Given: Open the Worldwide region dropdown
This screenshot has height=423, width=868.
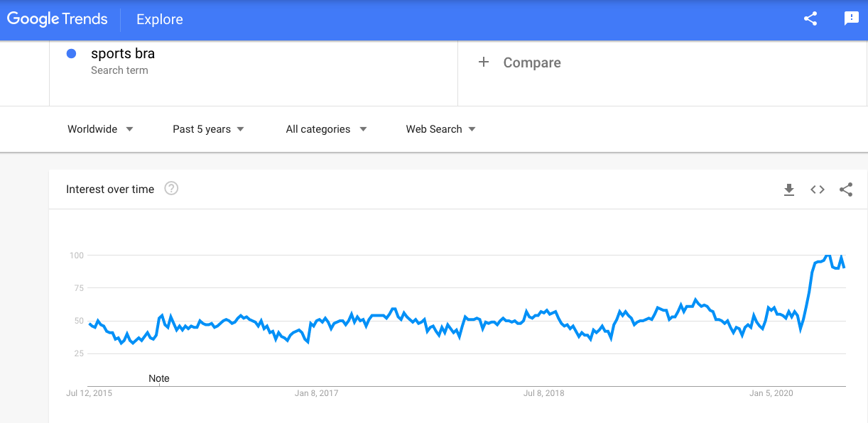Looking at the screenshot, I should [100, 129].
